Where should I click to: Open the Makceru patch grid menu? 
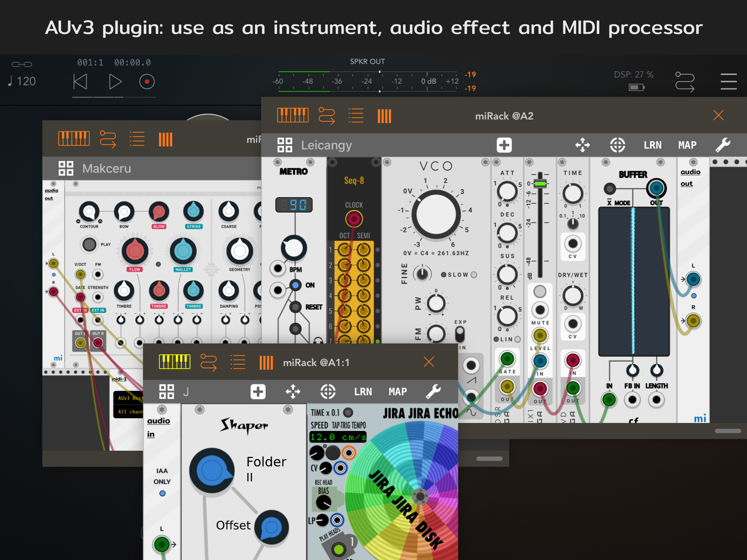tap(66, 168)
